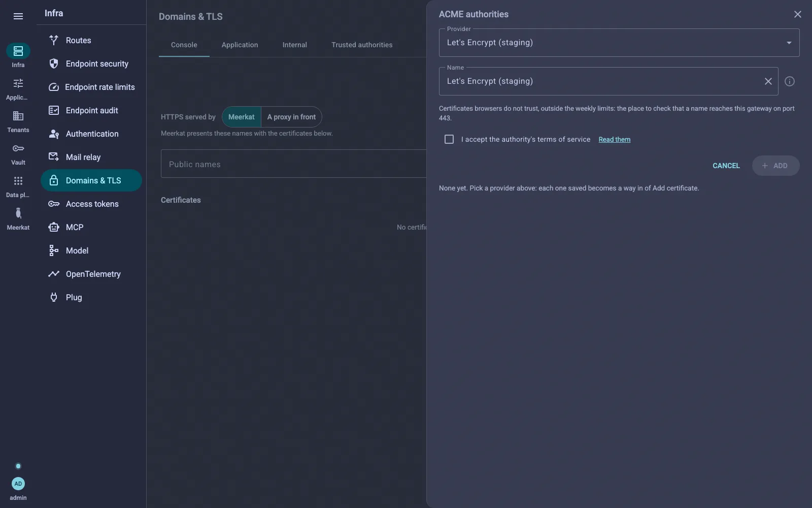Click the Cancel button
Screen dimensions: 812x508
tap(726, 166)
